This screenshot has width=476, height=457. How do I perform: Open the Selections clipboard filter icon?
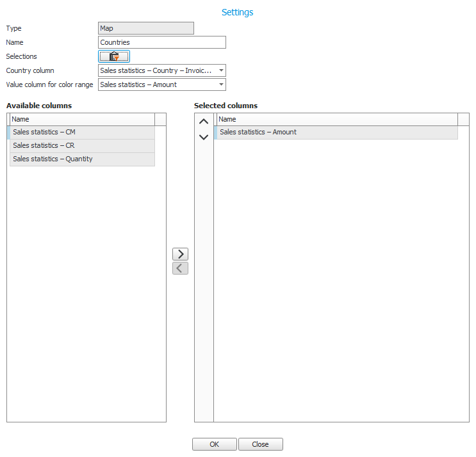tap(114, 56)
